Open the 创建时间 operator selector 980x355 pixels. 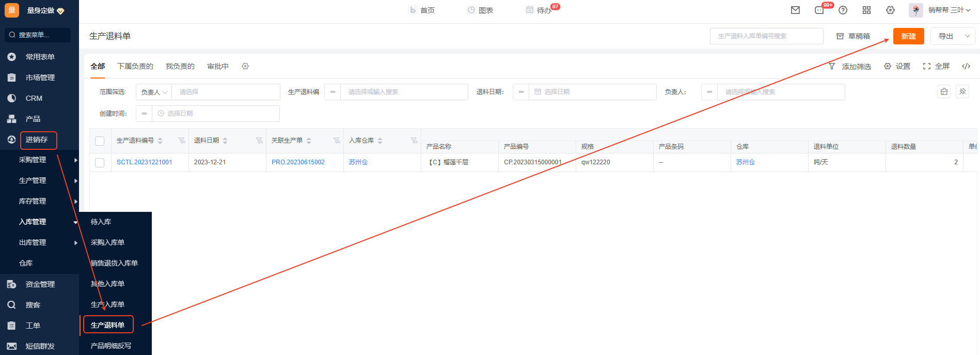[x=144, y=114]
